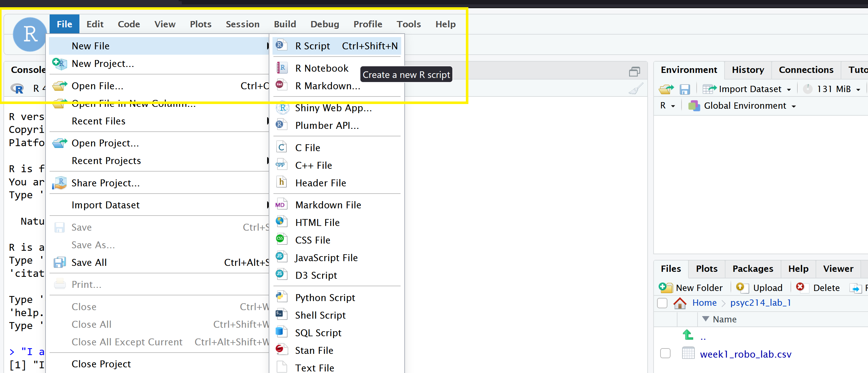Click the Save All disks icon

tap(60, 262)
